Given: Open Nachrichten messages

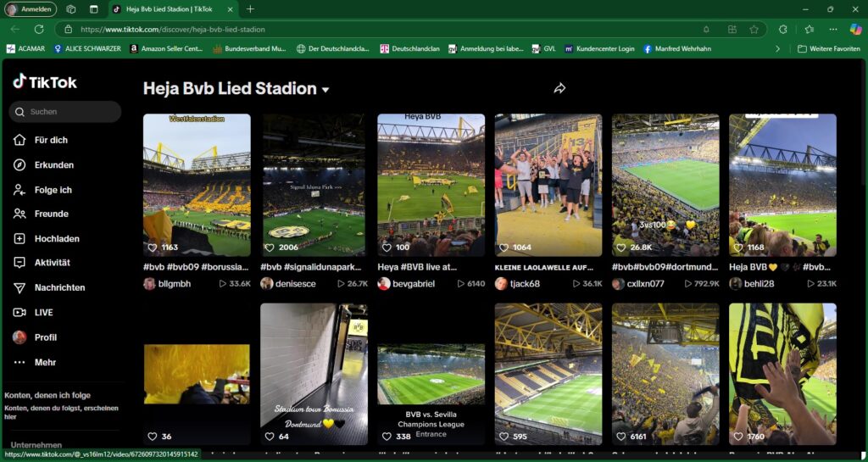Looking at the screenshot, I should [60, 287].
